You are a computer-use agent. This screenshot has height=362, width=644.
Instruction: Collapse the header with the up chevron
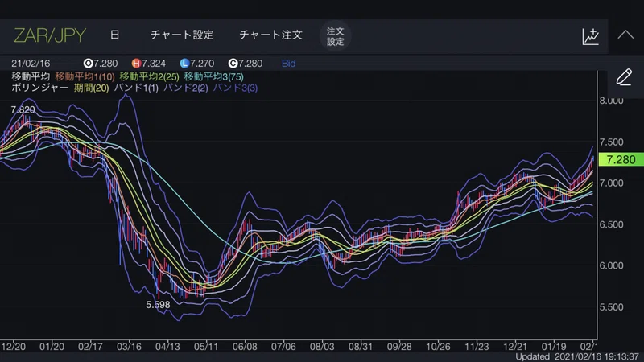(625, 35)
